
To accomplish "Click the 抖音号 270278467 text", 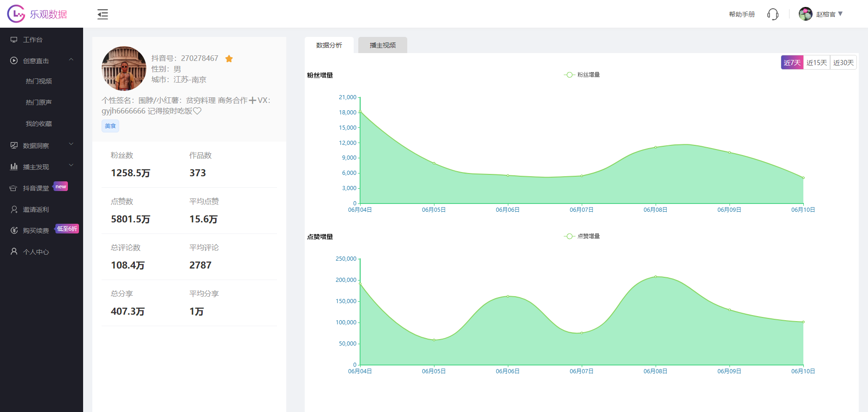I will [185, 58].
